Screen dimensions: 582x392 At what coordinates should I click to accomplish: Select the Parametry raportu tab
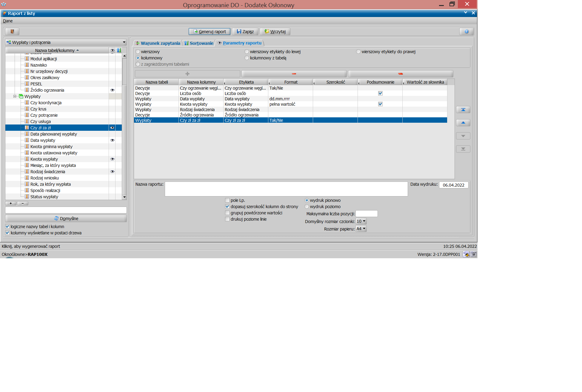click(x=240, y=43)
